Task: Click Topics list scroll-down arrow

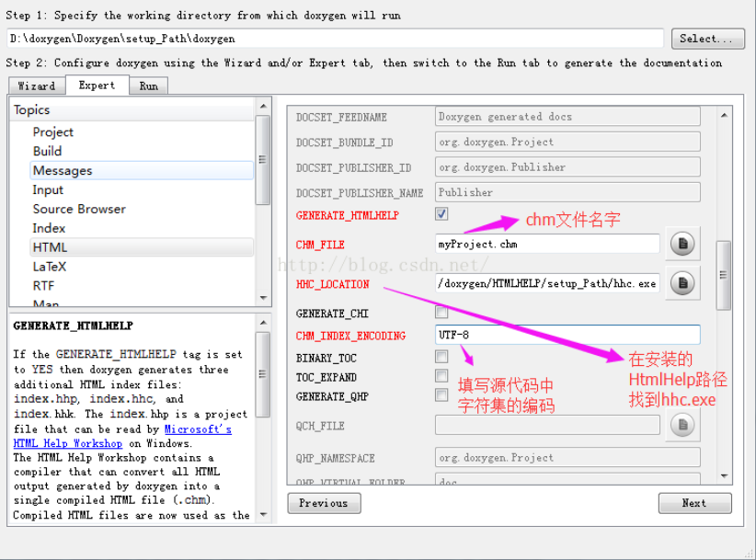Action: coord(263,298)
